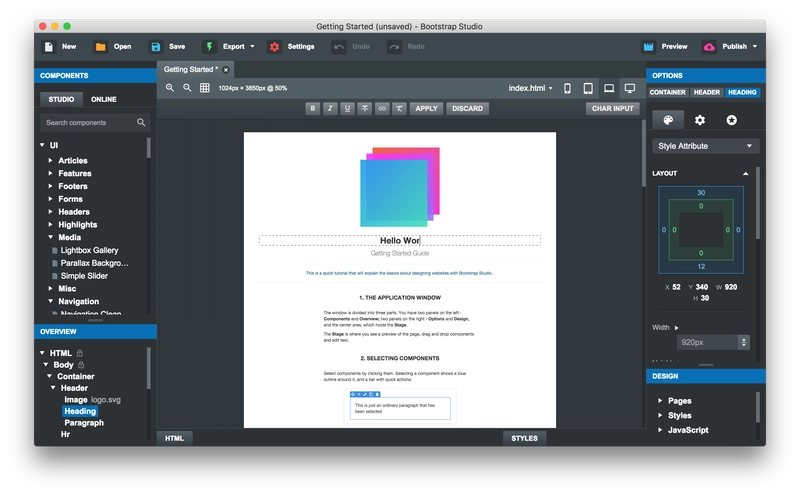Viewport: 800px width, 495px height.
Task: Open the star tab in Options panel
Action: click(732, 120)
